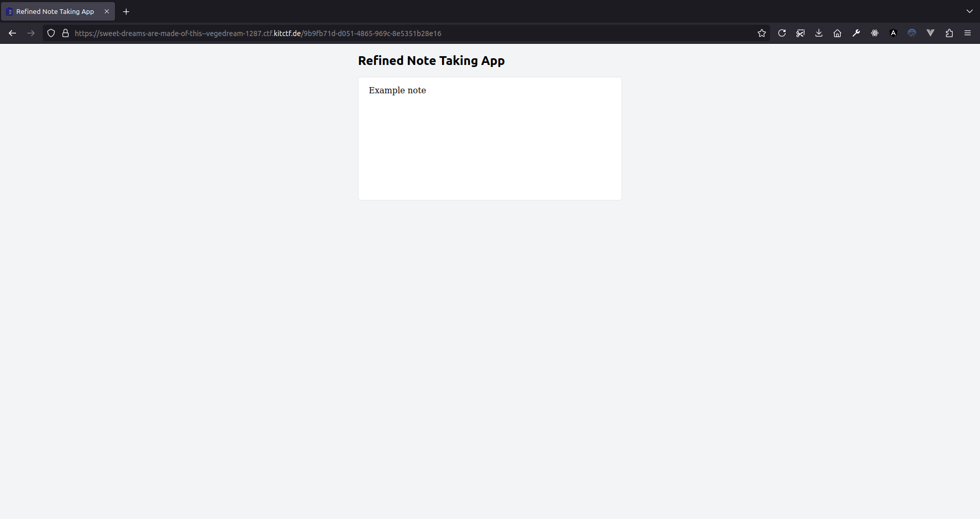This screenshot has height=519, width=980.
Task: Select the React DevTools toolbar icon
Action: (875, 32)
